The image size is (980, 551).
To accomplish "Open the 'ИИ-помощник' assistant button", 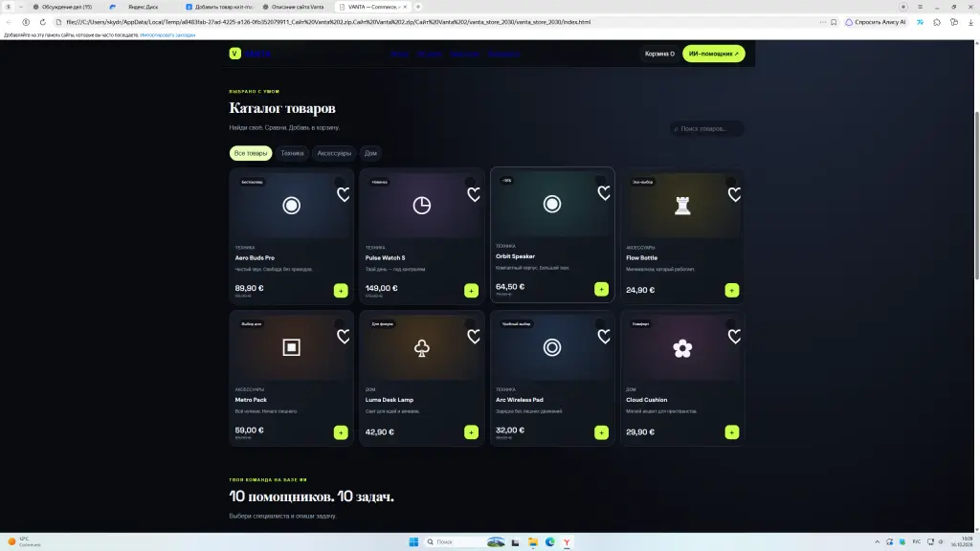I will [714, 54].
